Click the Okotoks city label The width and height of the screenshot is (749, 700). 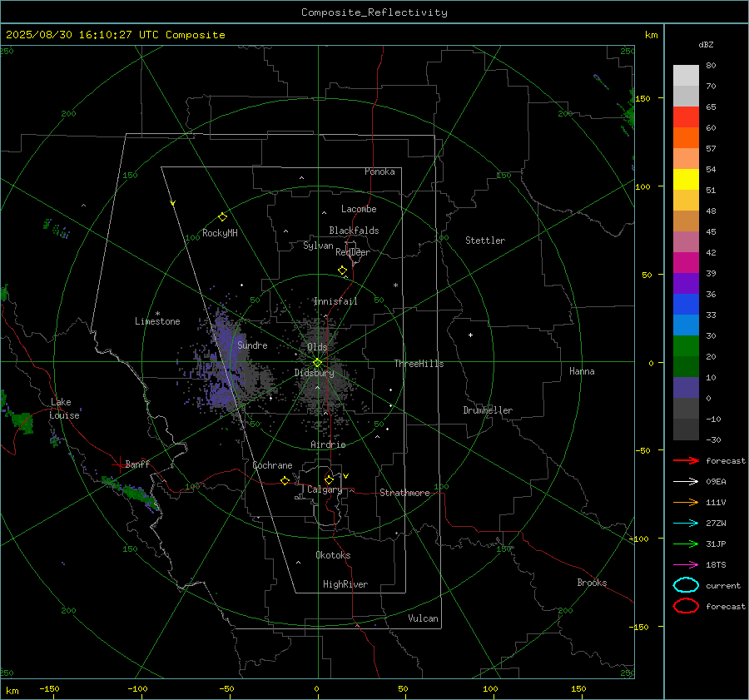(x=333, y=555)
